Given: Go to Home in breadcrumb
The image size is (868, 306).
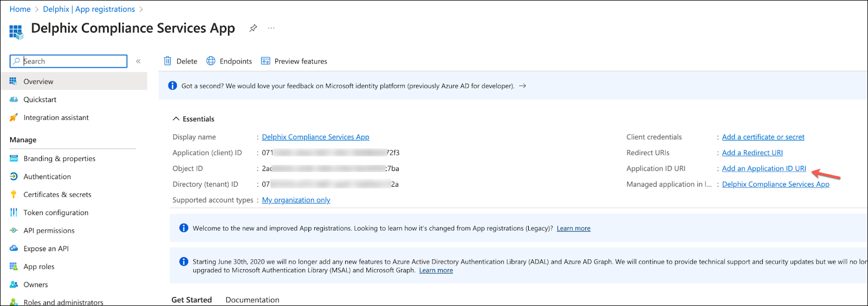Looking at the screenshot, I should (20, 9).
